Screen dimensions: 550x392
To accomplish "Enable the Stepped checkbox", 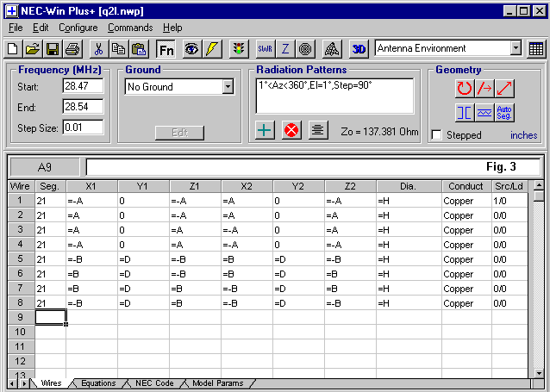I will (437, 135).
